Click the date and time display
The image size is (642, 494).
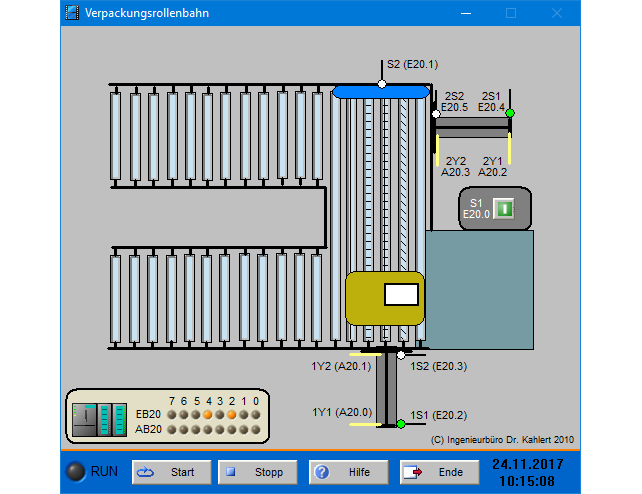pos(527,472)
